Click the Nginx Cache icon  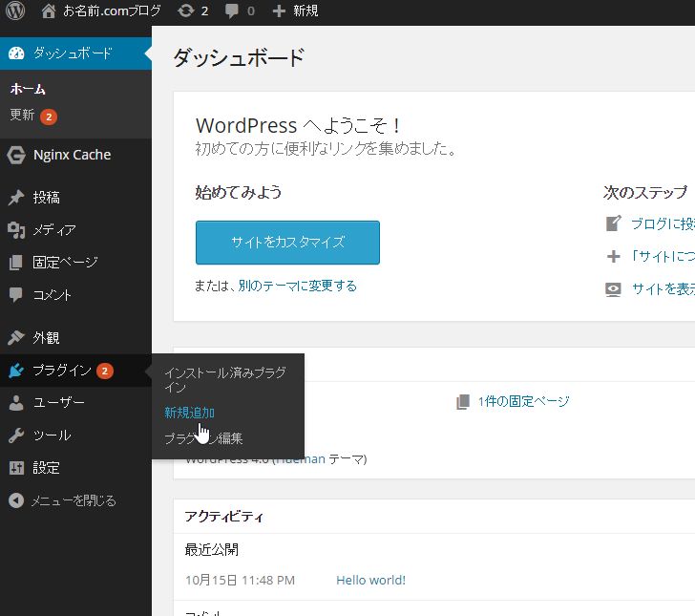click(x=16, y=156)
